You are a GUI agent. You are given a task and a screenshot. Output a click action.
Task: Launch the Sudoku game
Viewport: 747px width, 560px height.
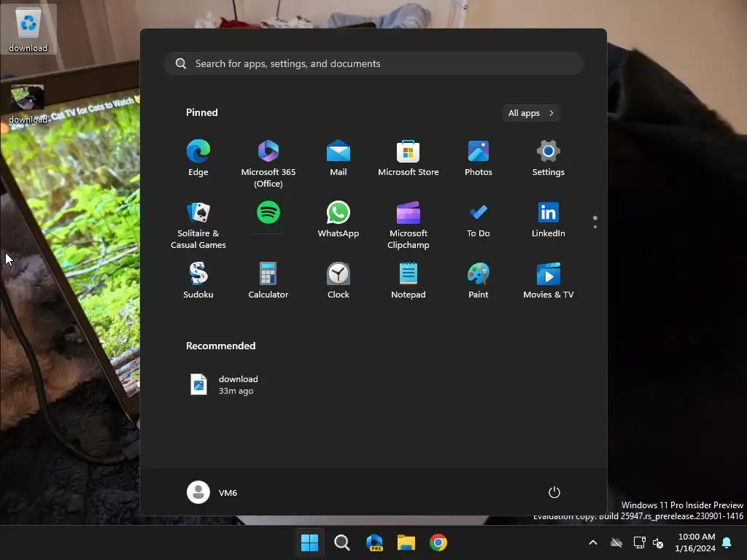[198, 281]
